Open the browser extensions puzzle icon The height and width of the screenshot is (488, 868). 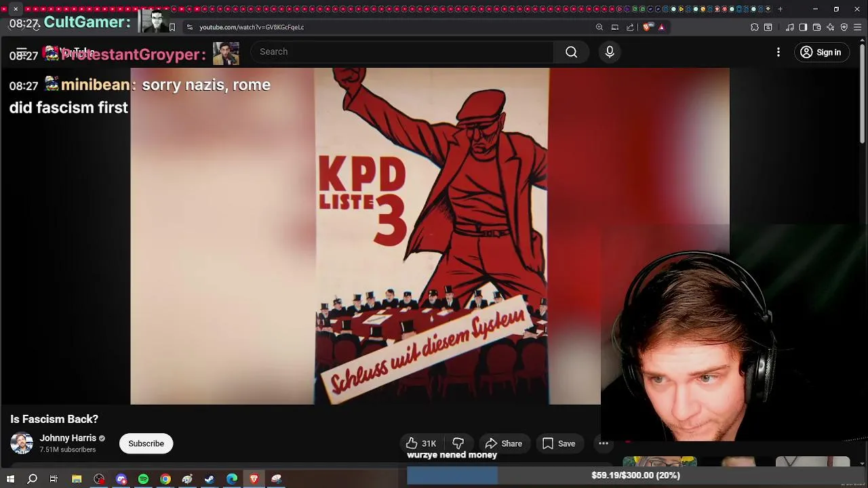click(x=755, y=27)
